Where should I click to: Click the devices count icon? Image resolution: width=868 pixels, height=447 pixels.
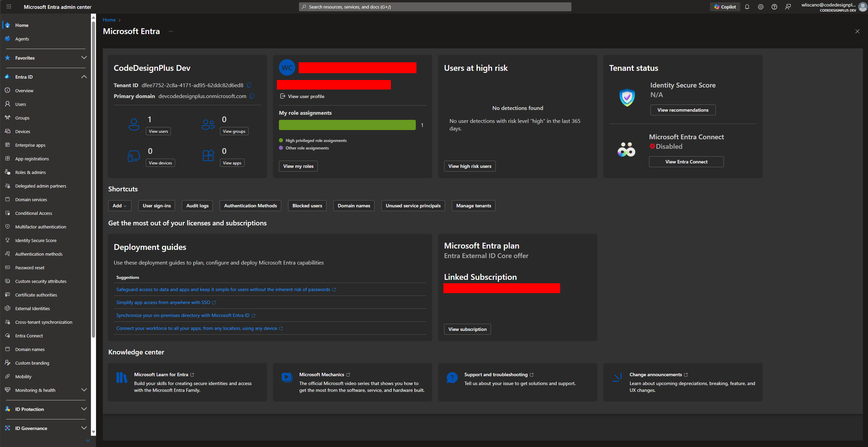coord(134,156)
